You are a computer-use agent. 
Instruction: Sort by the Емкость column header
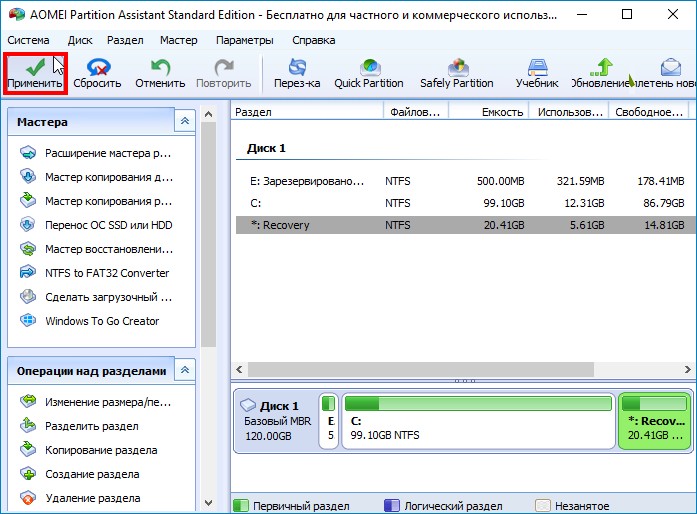point(489,112)
